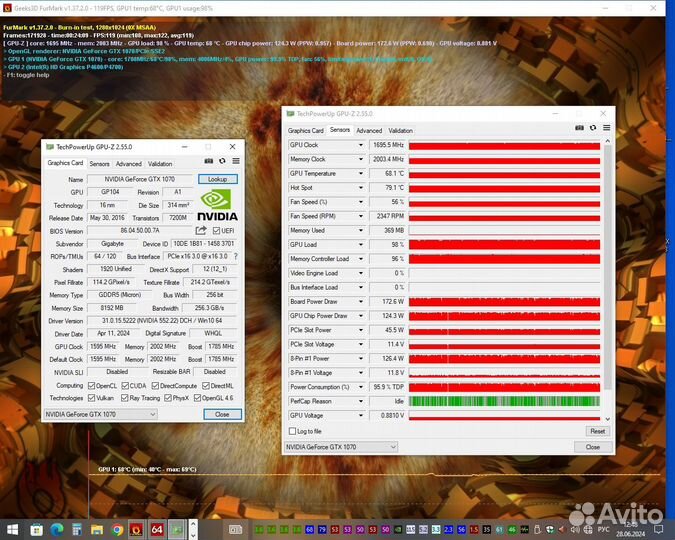Toggle the Ray Tracing checkbox

(125, 398)
